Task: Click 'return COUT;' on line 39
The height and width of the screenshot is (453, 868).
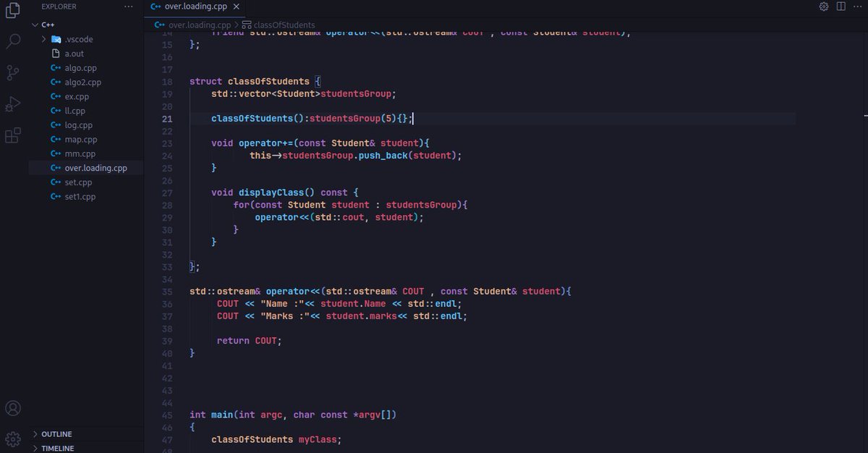Action: pyautogui.click(x=250, y=341)
